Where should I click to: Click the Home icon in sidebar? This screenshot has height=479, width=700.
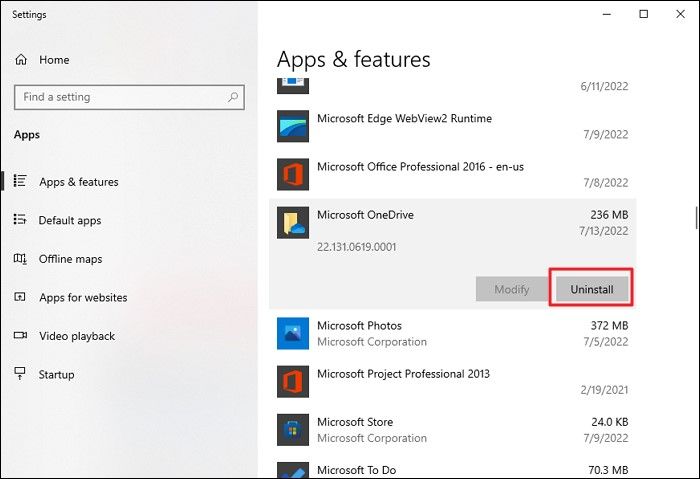pyautogui.click(x=21, y=60)
